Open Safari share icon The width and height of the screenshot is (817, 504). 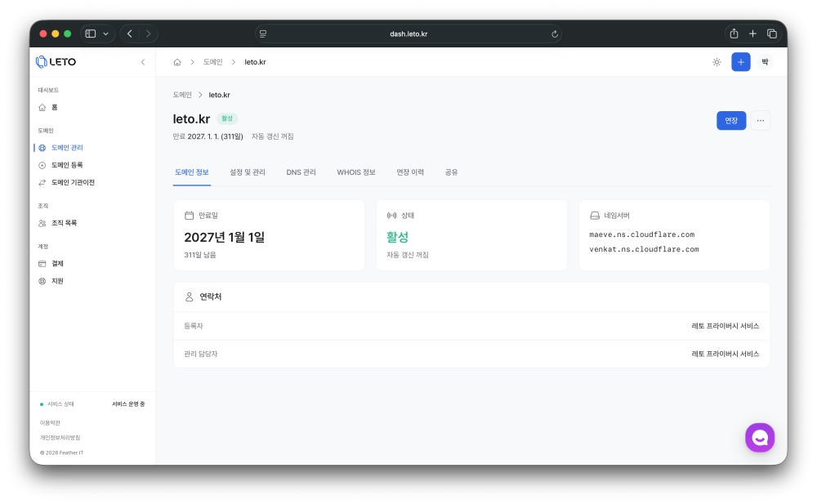(734, 33)
